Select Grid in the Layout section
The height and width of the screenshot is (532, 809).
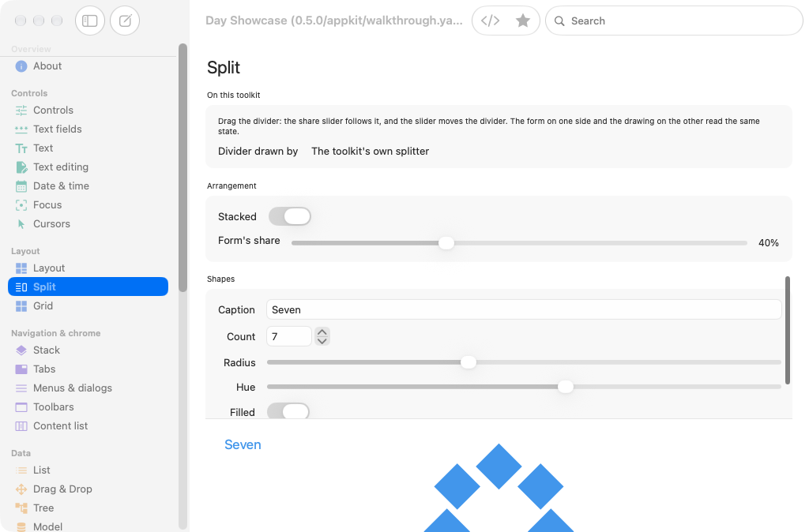43,306
